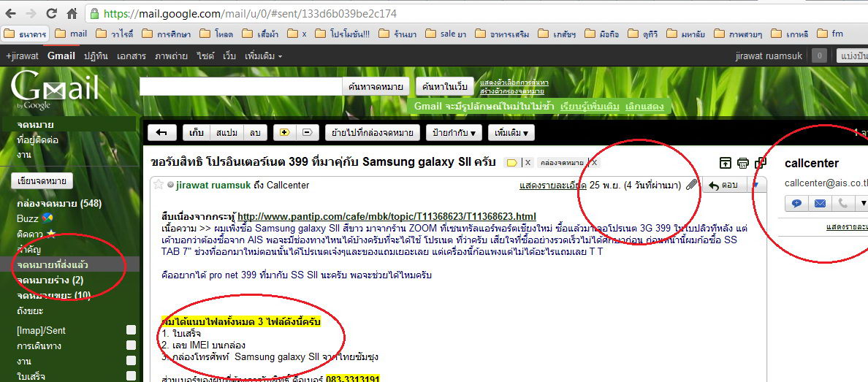Call callcenter using the phone icon
This screenshot has height=382, width=868.
click(x=842, y=203)
